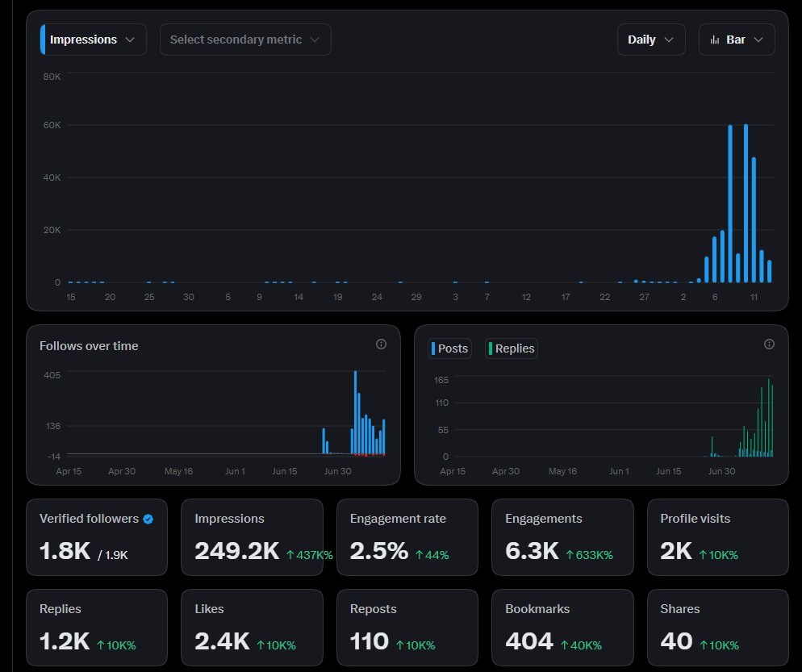Click the Follows over time heading
The height and width of the screenshot is (672, 802).
click(89, 346)
